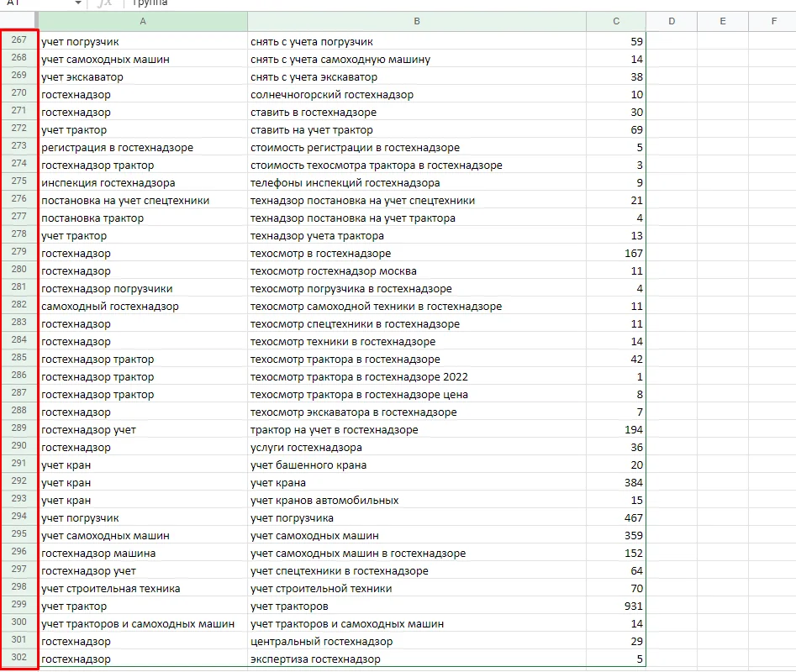Image resolution: width=796 pixels, height=672 pixels.
Task: Click cell 'техосмотр спецтехники в гостехнадзоре'
Action: [417, 323]
